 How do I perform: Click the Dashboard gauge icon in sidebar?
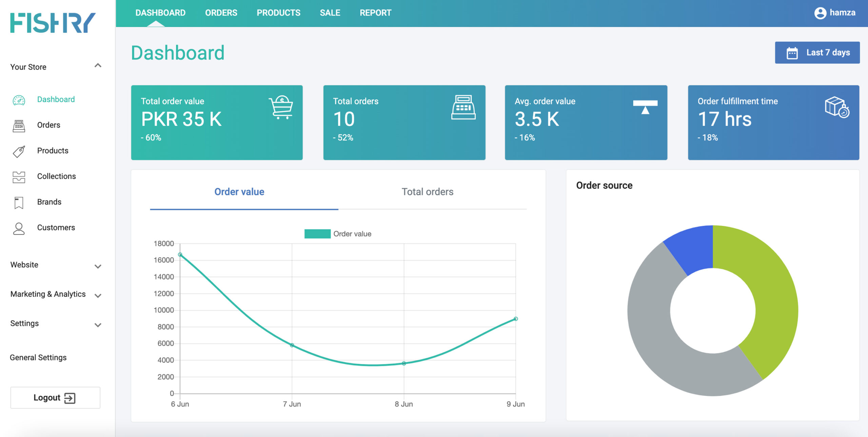(19, 100)
